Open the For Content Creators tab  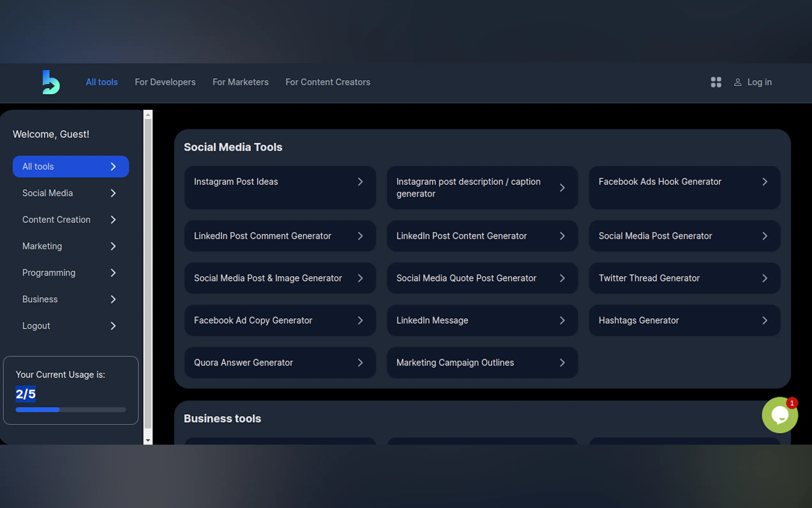[328, 82]
